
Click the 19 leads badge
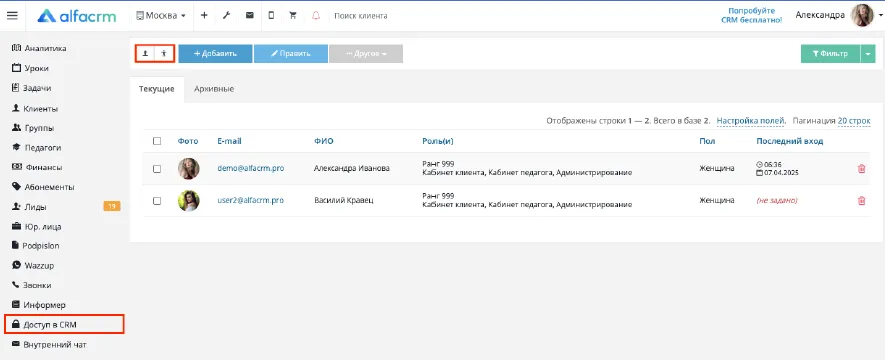click(112, 207)
